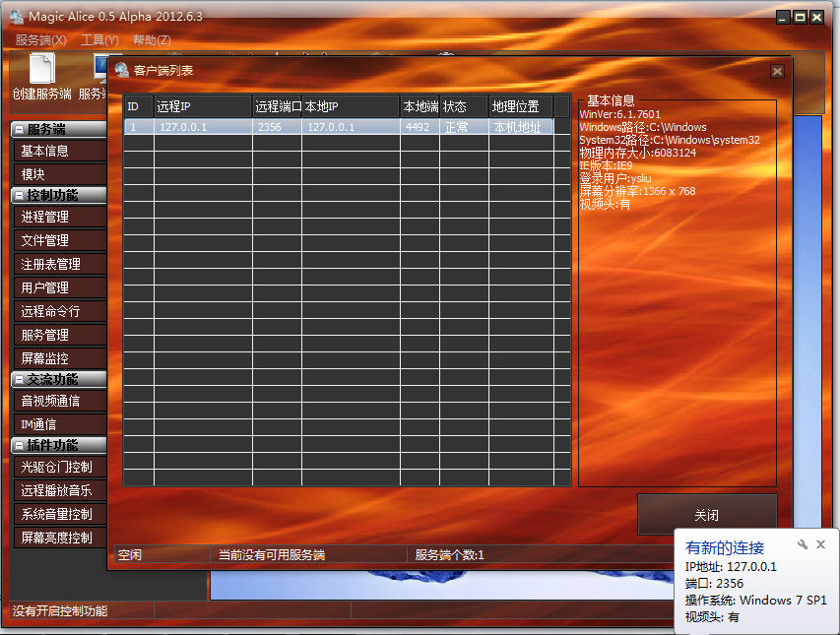Select the 本机地址 location cell

pyautogui.click(x=521, y=127)
